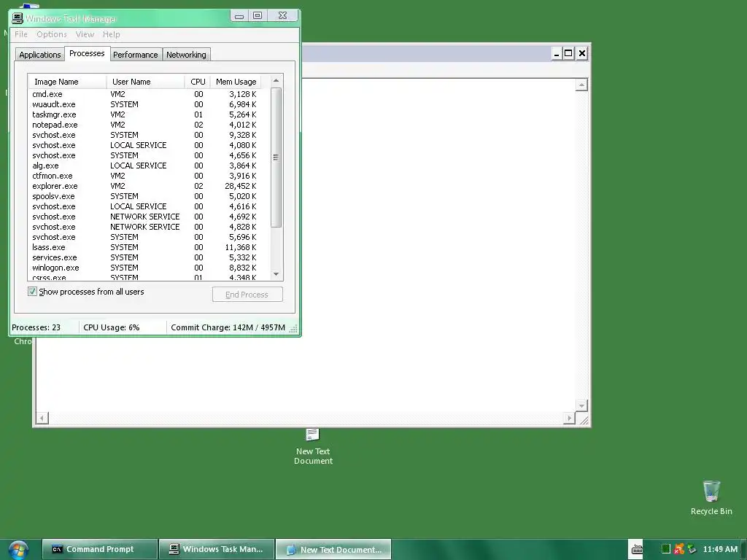Open the File menu in Task Manager
Viewport: 747px width, 560px height.
pos(21,34)
